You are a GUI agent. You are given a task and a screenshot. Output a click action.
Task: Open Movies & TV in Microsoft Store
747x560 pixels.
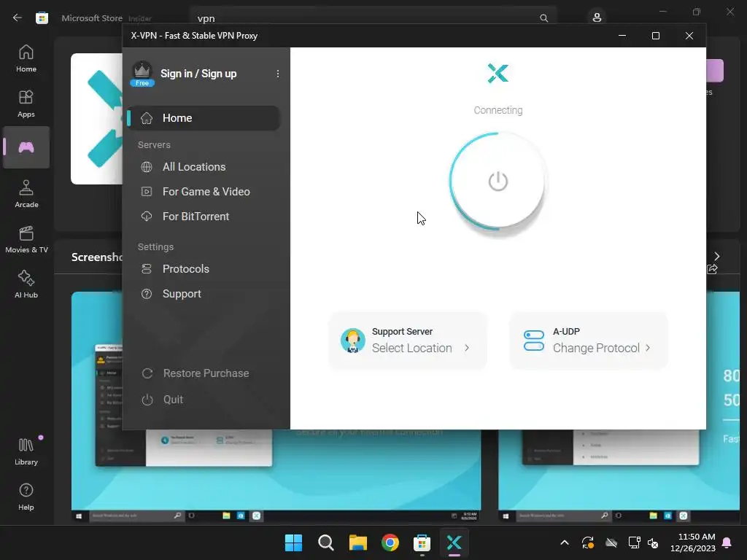(x=26, y=239)
